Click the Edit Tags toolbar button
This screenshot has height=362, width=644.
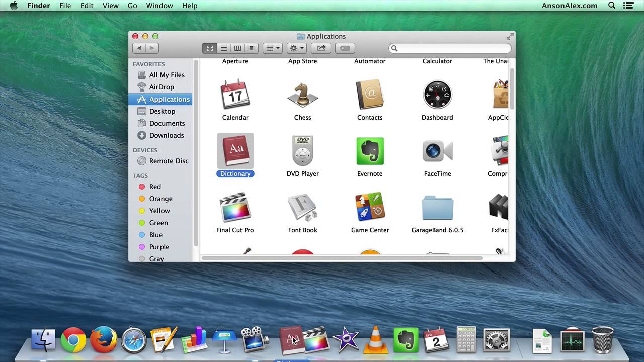click(345, 48)
